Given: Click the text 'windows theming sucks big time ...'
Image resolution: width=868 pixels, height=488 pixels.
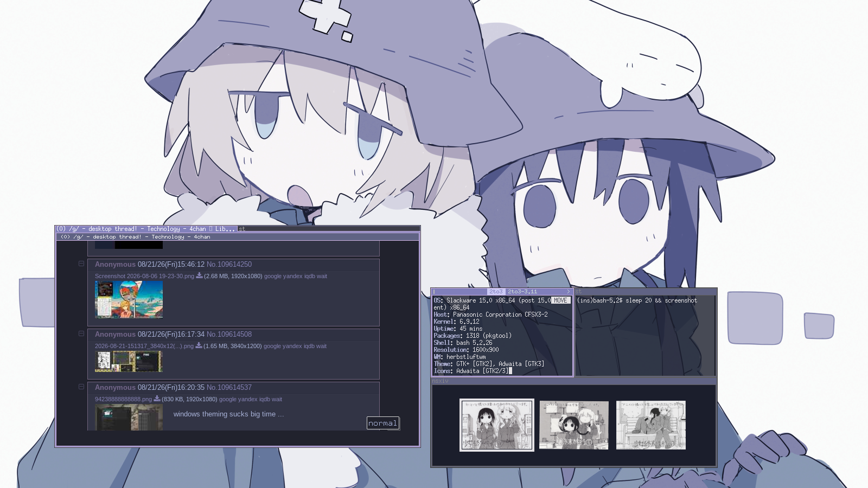Looking at the screenshot, I should coord(228,414).
